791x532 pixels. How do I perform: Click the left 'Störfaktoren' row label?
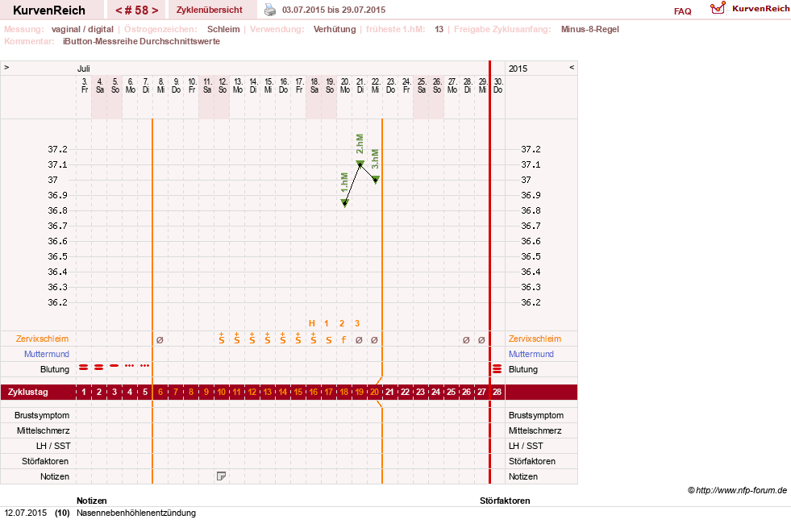click(x=45, y=461)
